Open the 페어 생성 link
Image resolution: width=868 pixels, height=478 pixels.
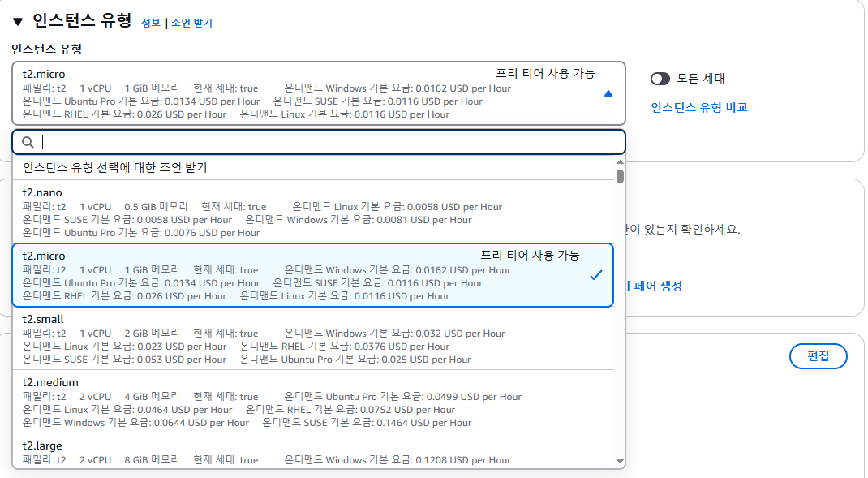(x=658, y=286)
